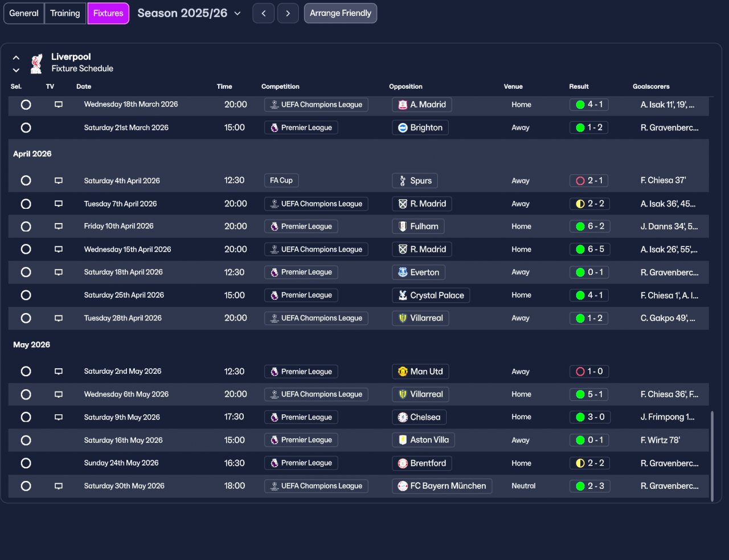Click the Brighton club badge
729x560 pixels.
[403, 127]
